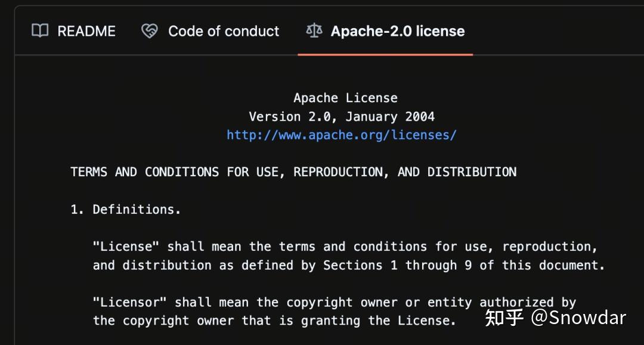Click the 知乎 logo watermark
The width and height of the screenshot is (644, 345).
click(504, 318)
